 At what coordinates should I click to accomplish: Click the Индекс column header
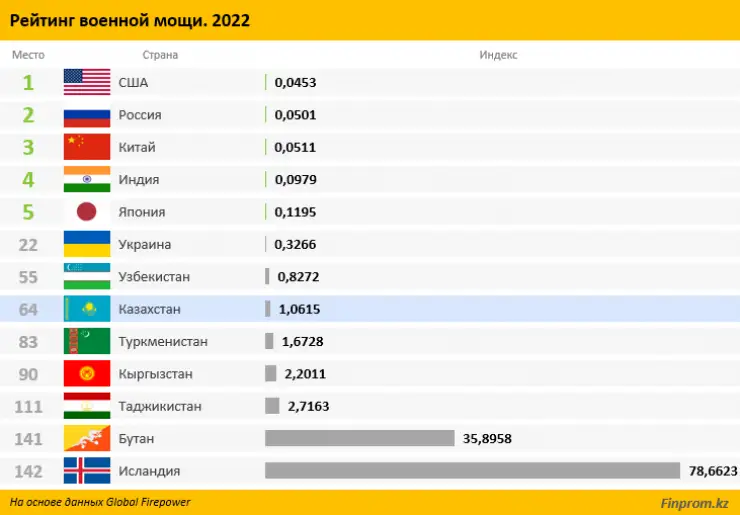(498, 55)
